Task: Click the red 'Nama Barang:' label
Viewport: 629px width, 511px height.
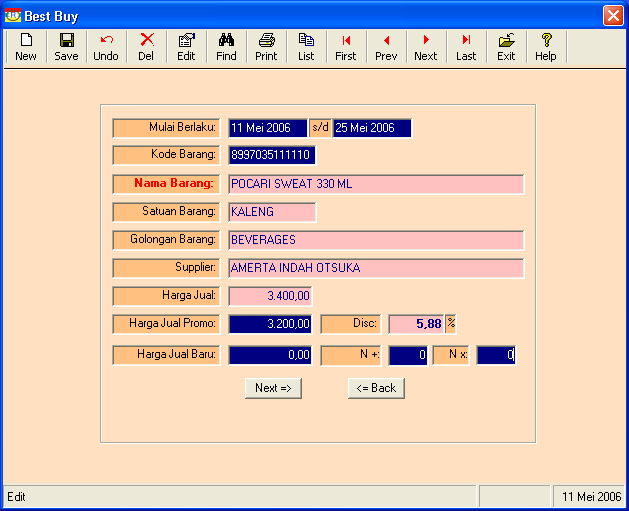Action: 166,184
